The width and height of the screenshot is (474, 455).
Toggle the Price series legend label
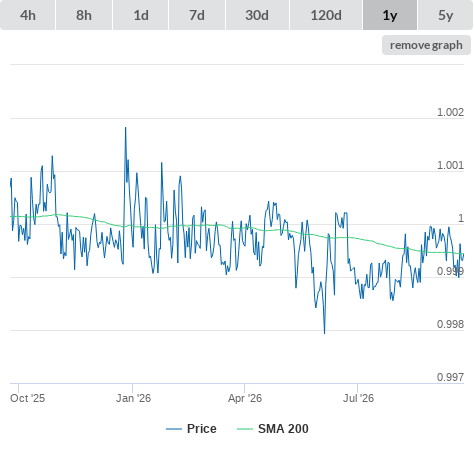tap(202, 429)
